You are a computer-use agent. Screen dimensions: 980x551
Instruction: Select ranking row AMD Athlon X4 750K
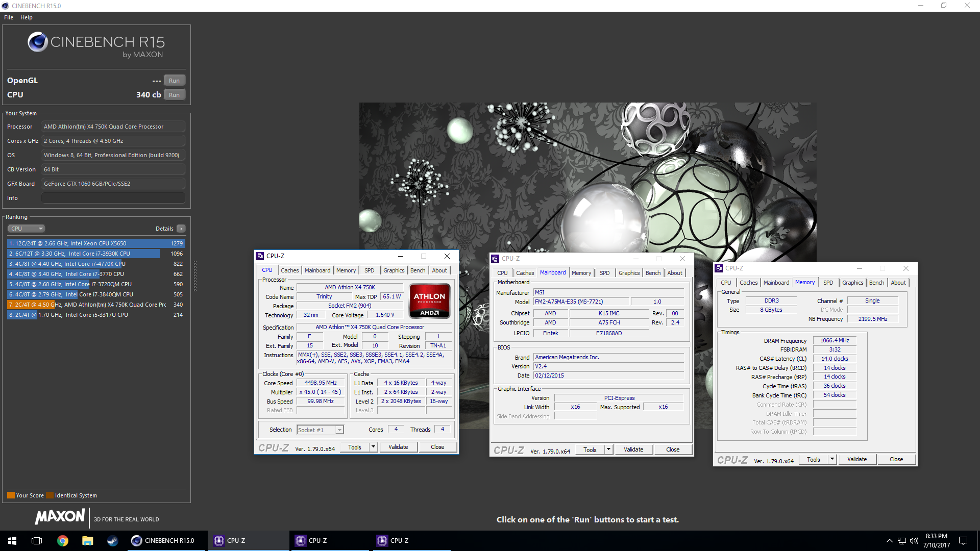(x=96, y=305)
